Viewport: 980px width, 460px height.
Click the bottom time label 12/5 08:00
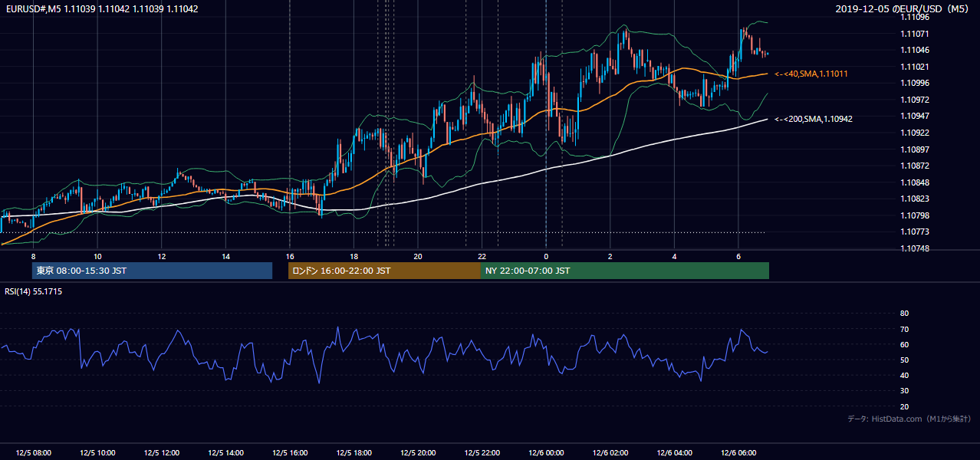34,453
